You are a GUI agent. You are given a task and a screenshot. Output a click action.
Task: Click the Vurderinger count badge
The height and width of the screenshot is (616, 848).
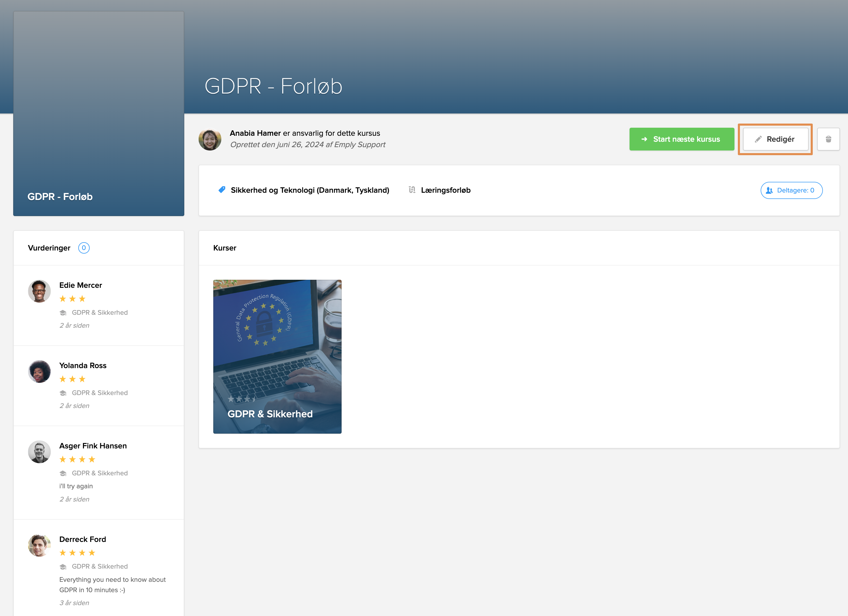pyautogui.click(x=84, y=248)
